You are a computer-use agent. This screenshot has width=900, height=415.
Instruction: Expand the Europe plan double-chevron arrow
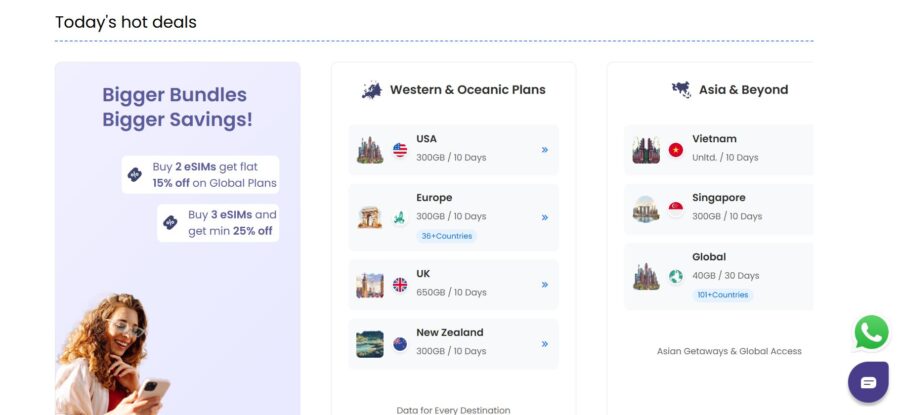coord(545,218)
